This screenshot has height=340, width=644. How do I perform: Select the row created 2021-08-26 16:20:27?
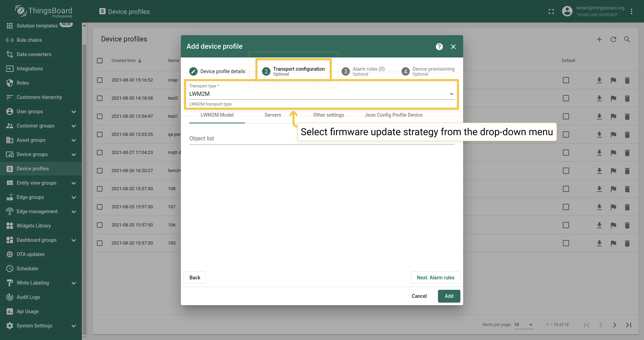(x=100, y=171)
